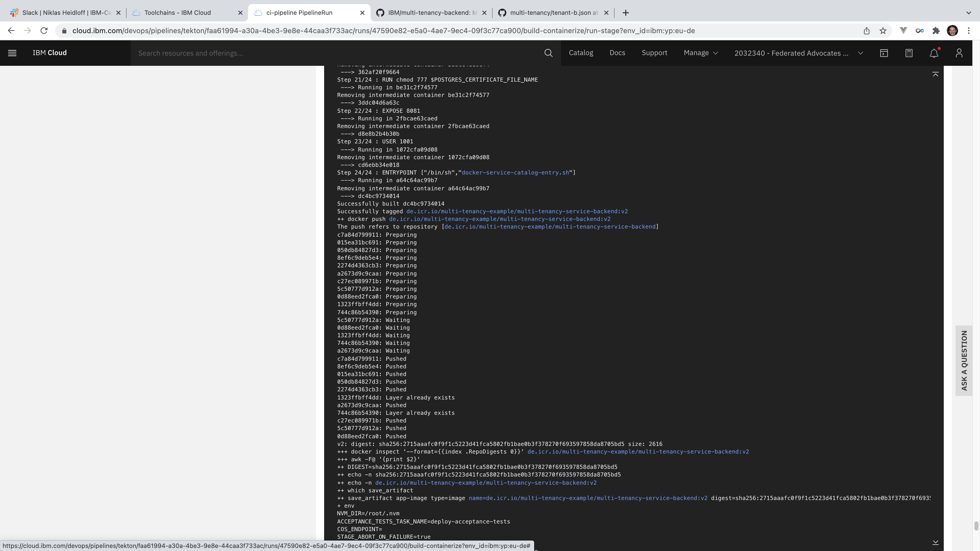Open the cost estimator calculator icon

[909, 53]
